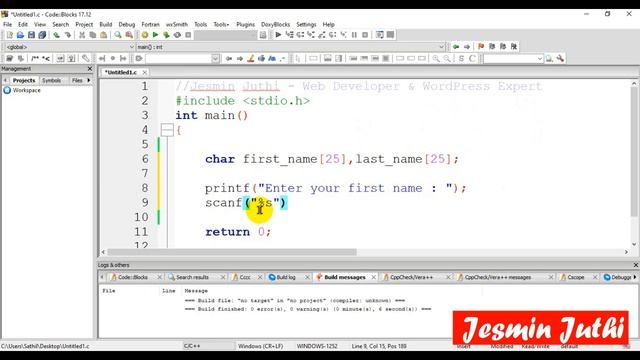Click line number 11 in margin

point(141,231)
